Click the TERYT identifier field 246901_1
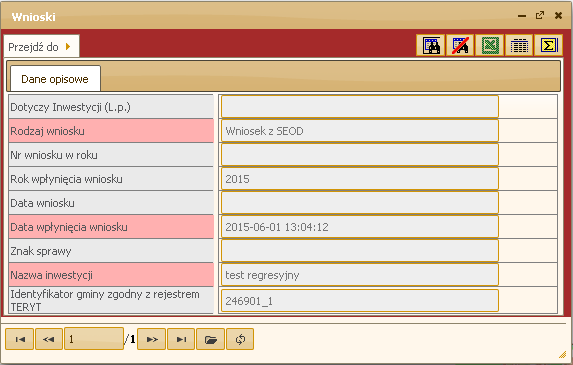The width and height of the screenshot is (573, 365). click(360, 301)
